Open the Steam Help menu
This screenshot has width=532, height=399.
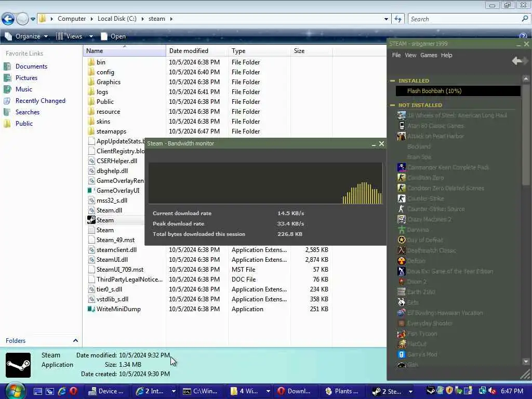coord(446,55)
